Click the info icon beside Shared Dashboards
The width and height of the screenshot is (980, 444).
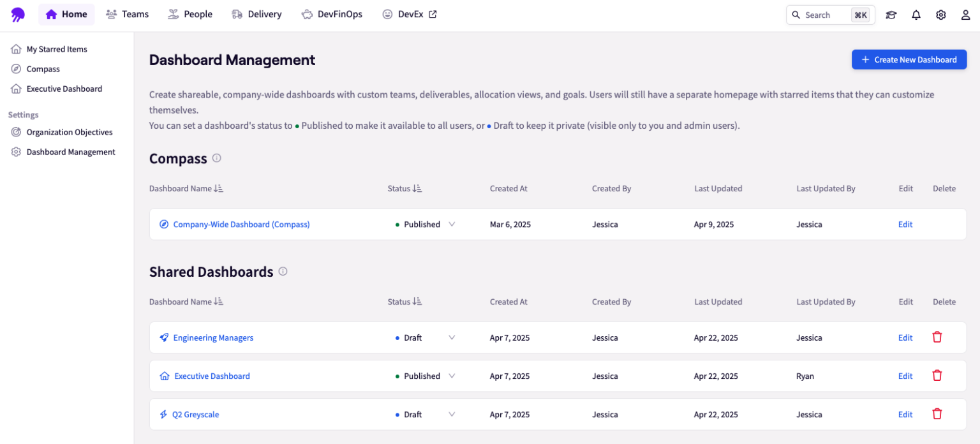tap(283, 271)
